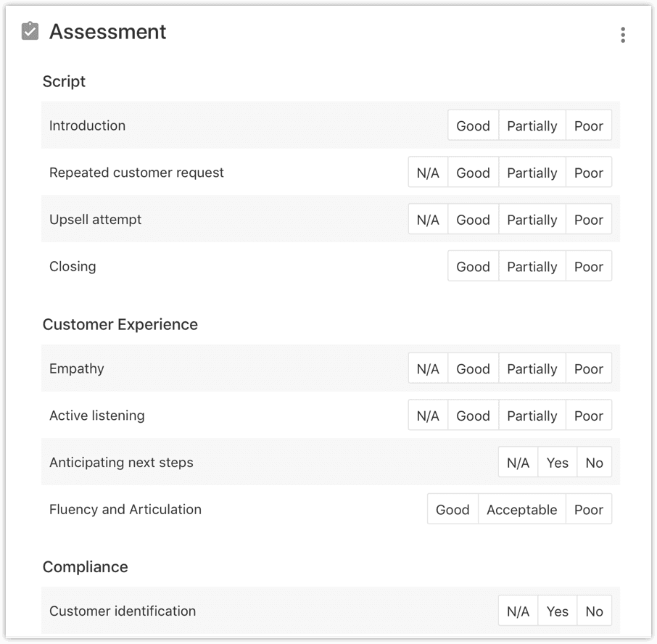This screenshot has height=644, width=657.
Task: Rate Active listening as Partially
Action: (532, 415)
